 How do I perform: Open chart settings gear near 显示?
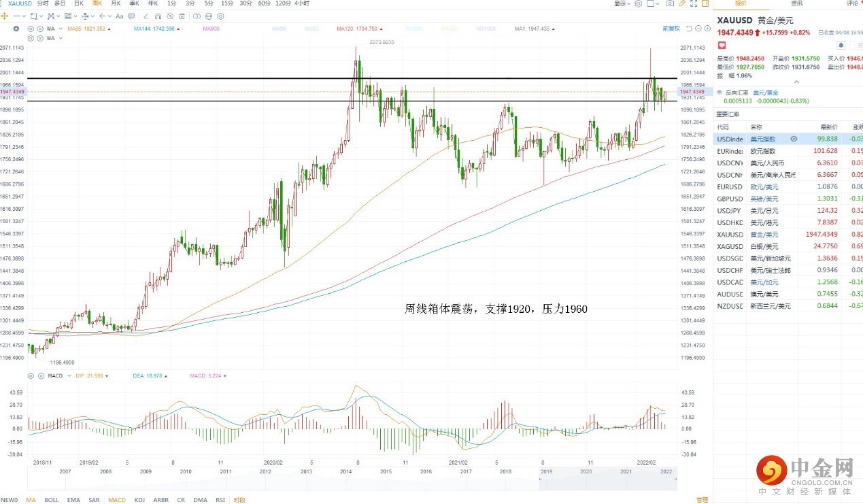pyautogui.click(x=638, y=3)
